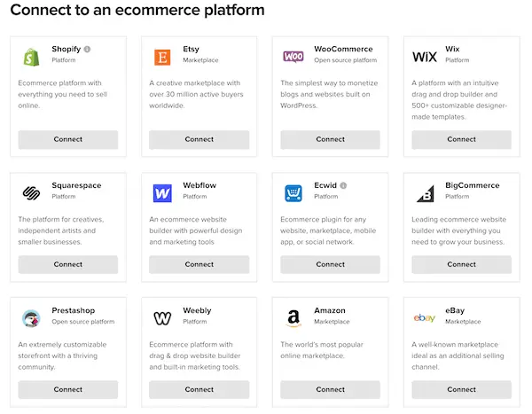Screen dimensions: 532x414
Task: Click the Webflow blue W logo
Action: click(x=162, y=193)
